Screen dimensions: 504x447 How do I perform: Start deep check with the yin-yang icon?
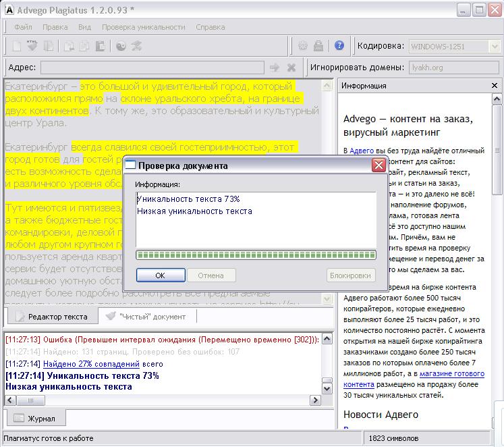point(121,47)
